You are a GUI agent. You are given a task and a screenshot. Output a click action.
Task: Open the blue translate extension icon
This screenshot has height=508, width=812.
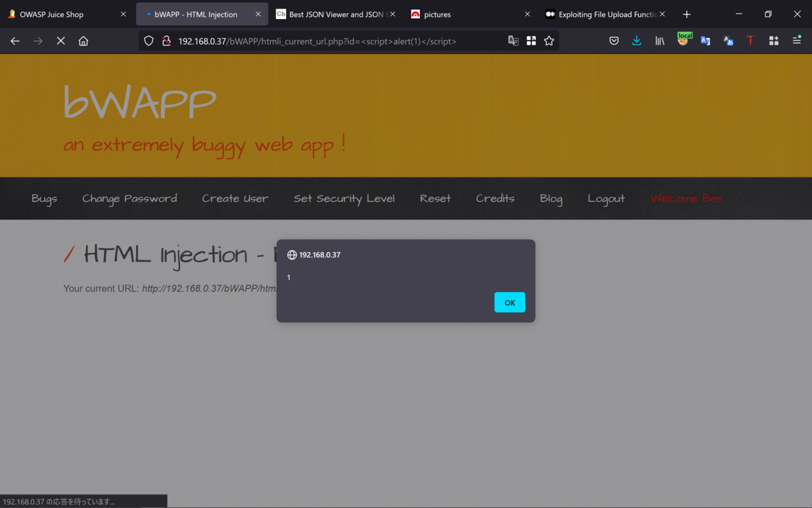coord(705,41)
